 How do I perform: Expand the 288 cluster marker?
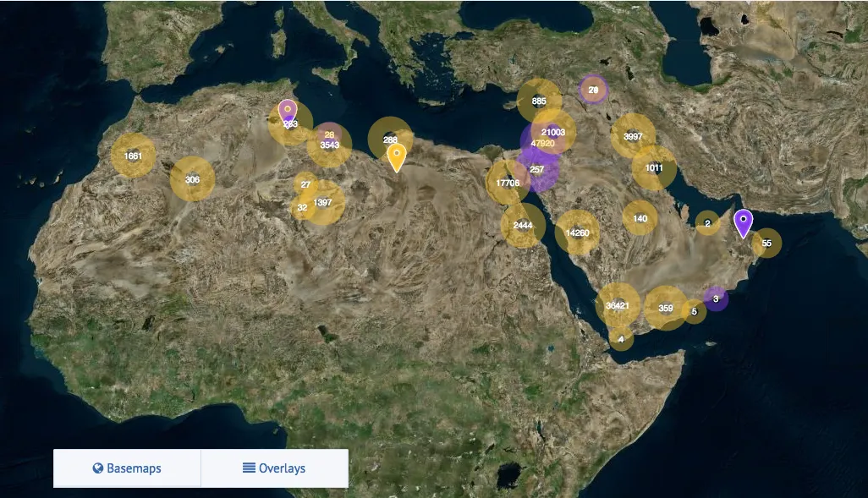click(390, 140)
